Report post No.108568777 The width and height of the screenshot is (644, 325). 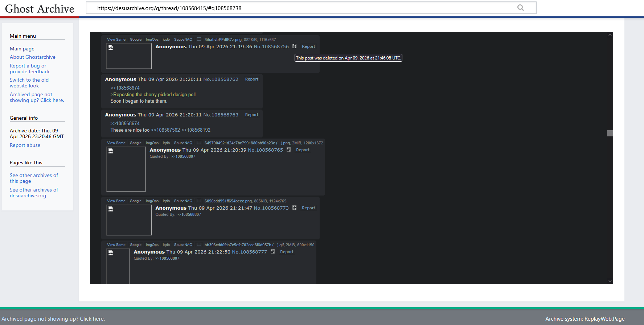point(287,252)
